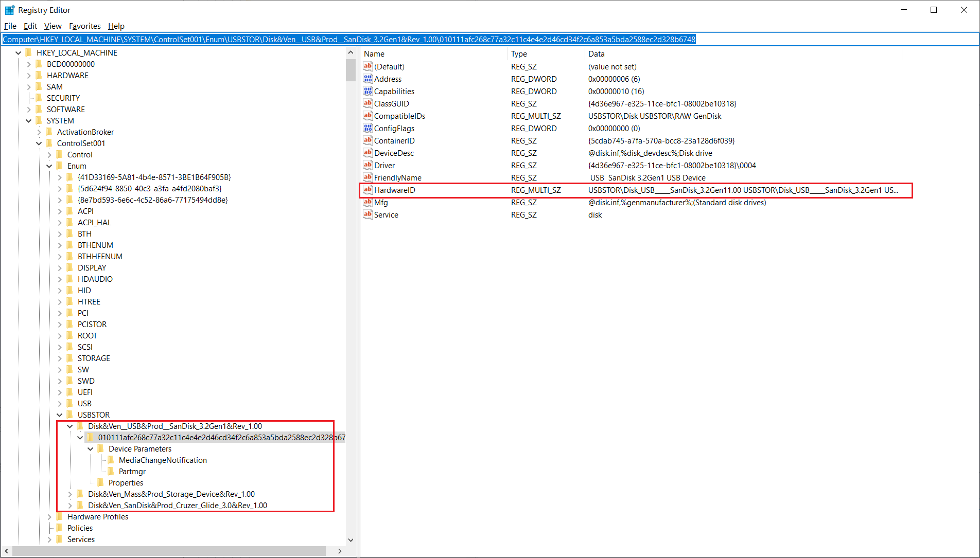Viewport: 980px width, 558px height.
Task: Select the HardwareID value name
Action: tap(395, 190)
